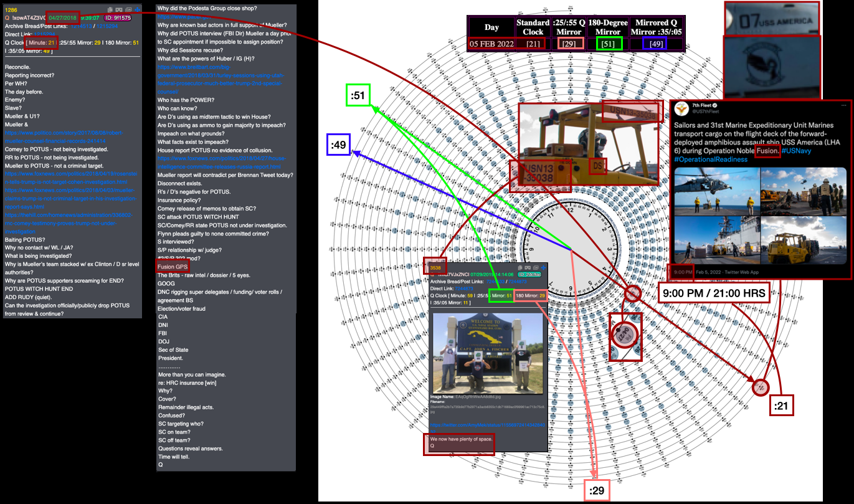Open the tweet's ship superstructure photo
Image resolution: width=854 pixels, height=504 pixels.
pos(716,239)
